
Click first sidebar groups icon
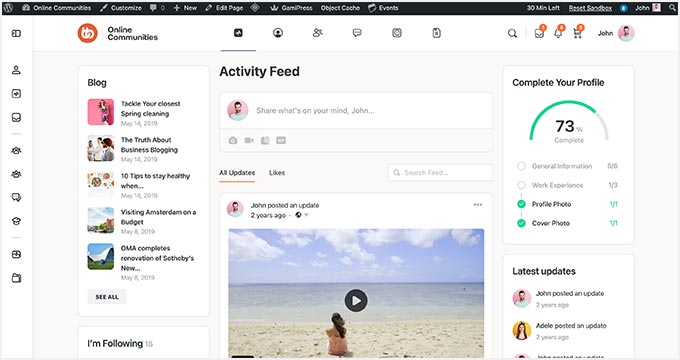tap(16, 151)
